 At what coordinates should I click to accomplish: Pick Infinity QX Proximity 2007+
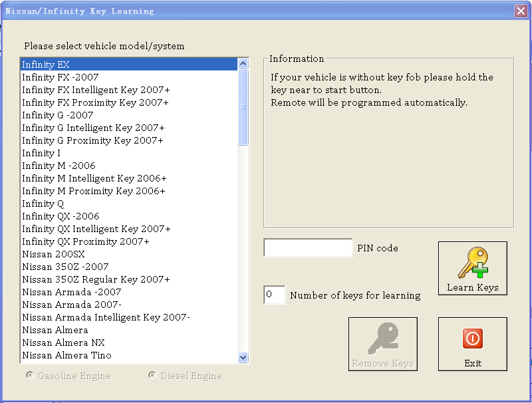[129, 241]
